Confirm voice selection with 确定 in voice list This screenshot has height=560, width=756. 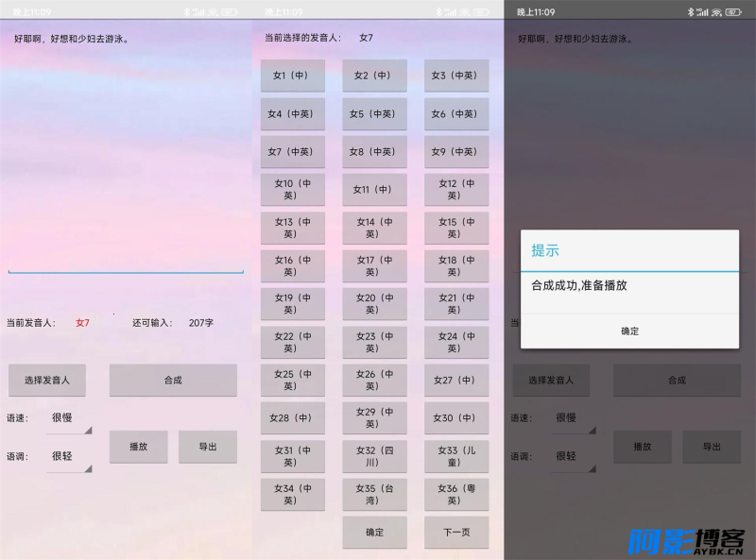(x=374, y=533)
